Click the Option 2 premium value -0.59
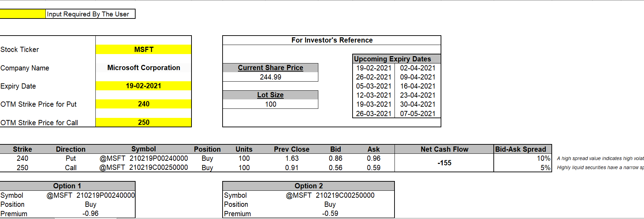The width and height of the screenshot is (644, 219). (330, 213)
